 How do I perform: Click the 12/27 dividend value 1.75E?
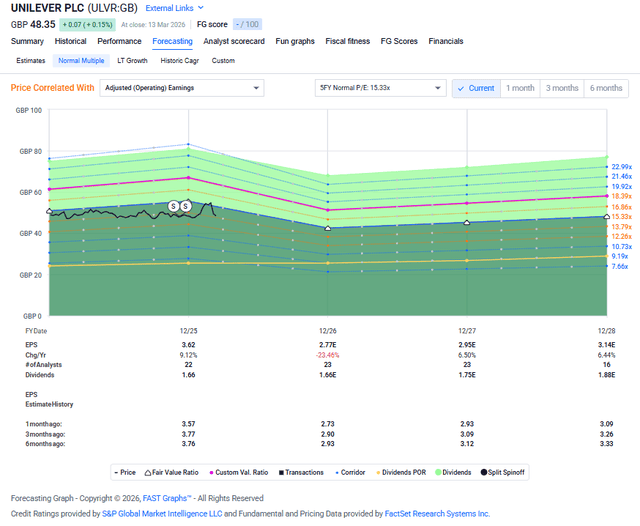[x=467, y=375]
